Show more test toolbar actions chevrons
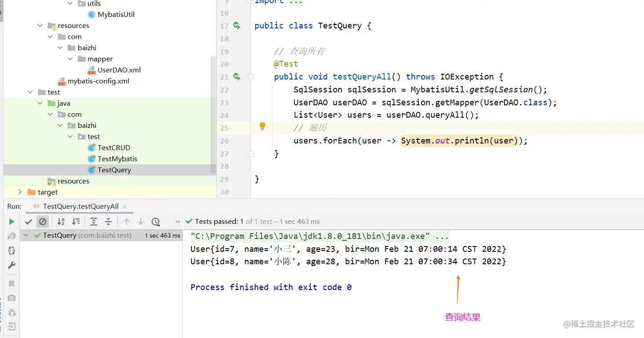644x338 pixels. pyautogui.click(x=178, y=221)
